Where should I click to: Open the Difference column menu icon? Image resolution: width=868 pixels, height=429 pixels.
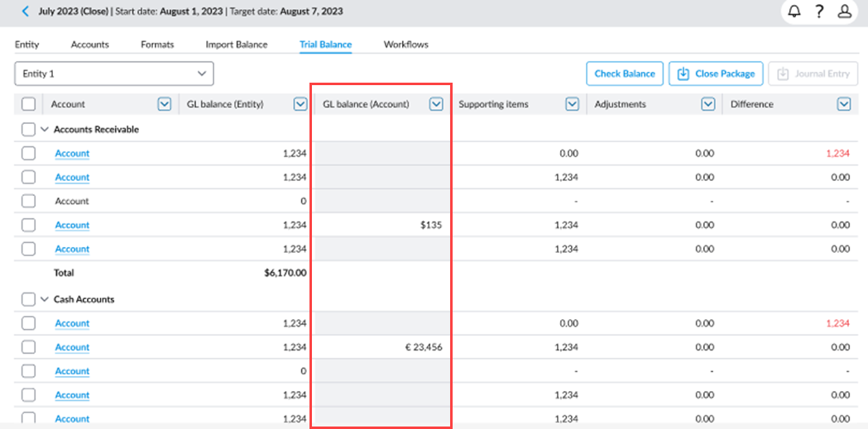pos(843,104)
